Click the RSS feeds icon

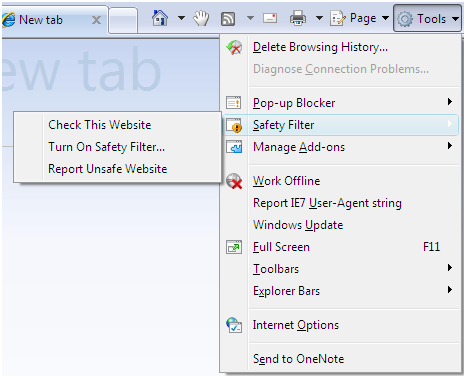tap(228, 19)
